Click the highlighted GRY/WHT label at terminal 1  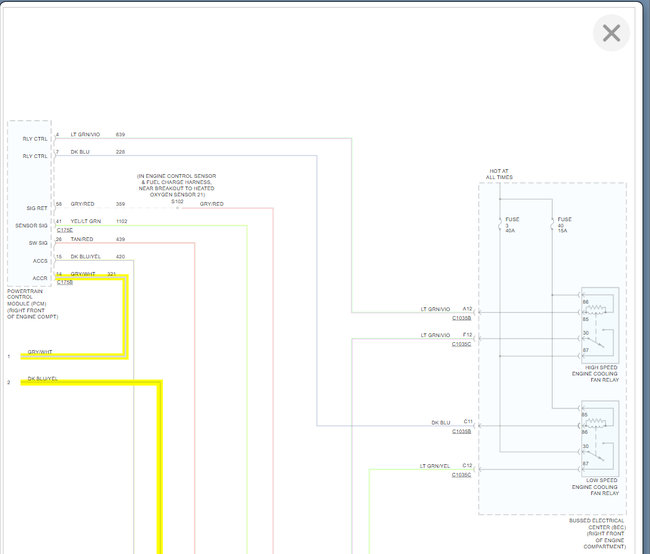tap(41, 352)
